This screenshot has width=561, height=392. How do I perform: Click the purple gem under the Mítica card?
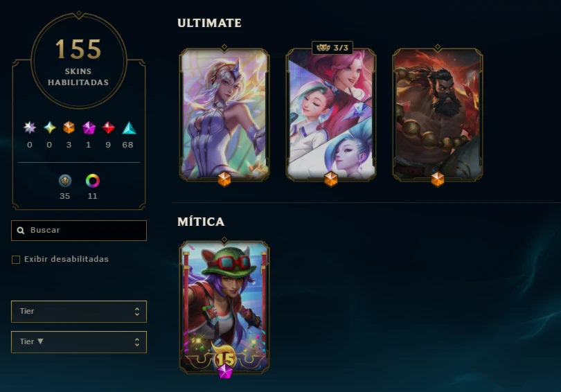225,371
